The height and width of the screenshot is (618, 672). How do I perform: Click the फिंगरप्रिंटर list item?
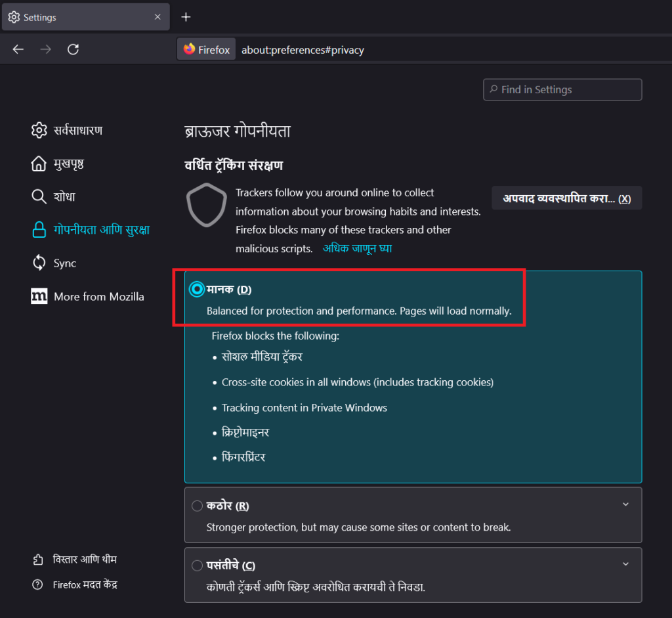(243, 457)
